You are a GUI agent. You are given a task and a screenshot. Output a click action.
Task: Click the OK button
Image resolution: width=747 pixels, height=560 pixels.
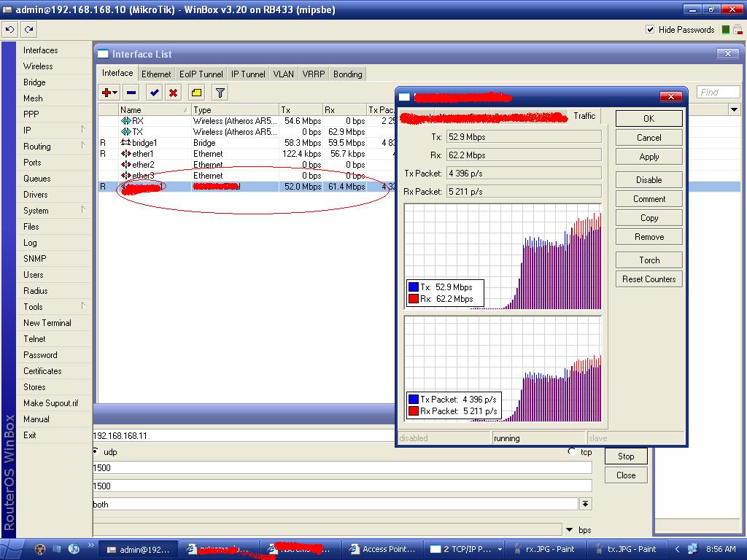[x=649, y=119]
